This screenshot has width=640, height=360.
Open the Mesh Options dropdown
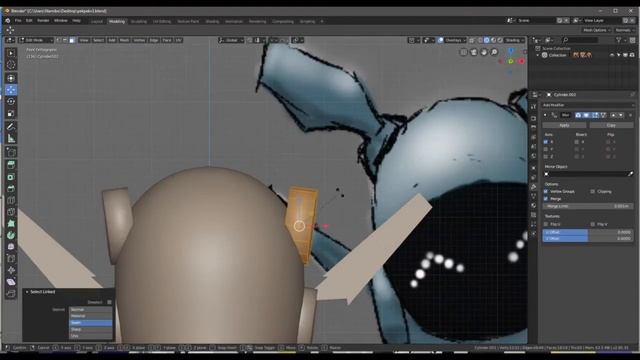(596, 30)
